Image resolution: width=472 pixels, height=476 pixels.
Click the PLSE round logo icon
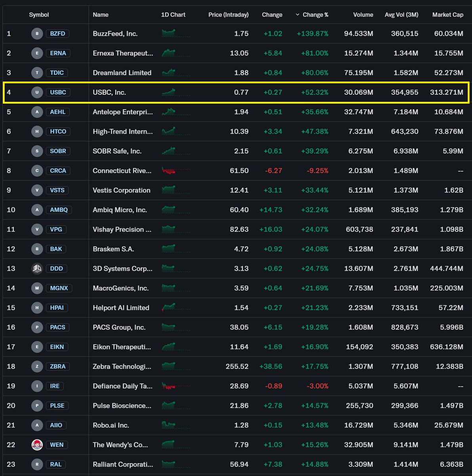[37, 405]
